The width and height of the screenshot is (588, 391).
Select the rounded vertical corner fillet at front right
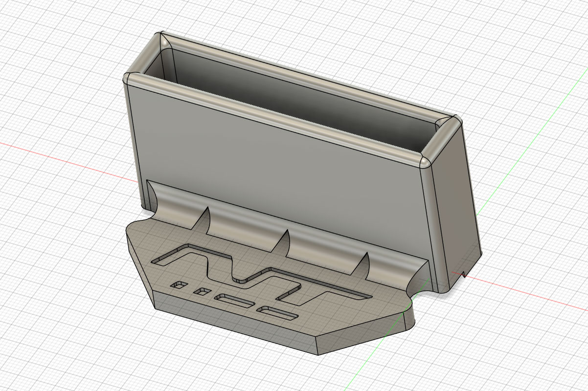434,230
